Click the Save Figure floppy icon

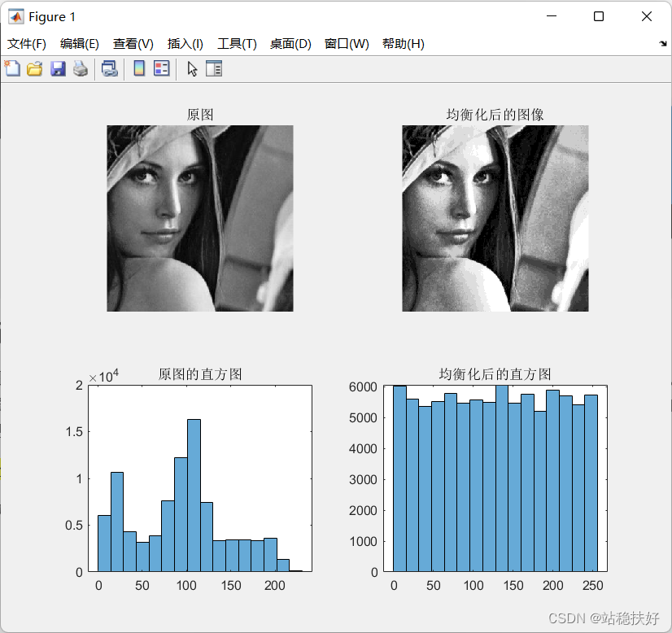[58, 68]
